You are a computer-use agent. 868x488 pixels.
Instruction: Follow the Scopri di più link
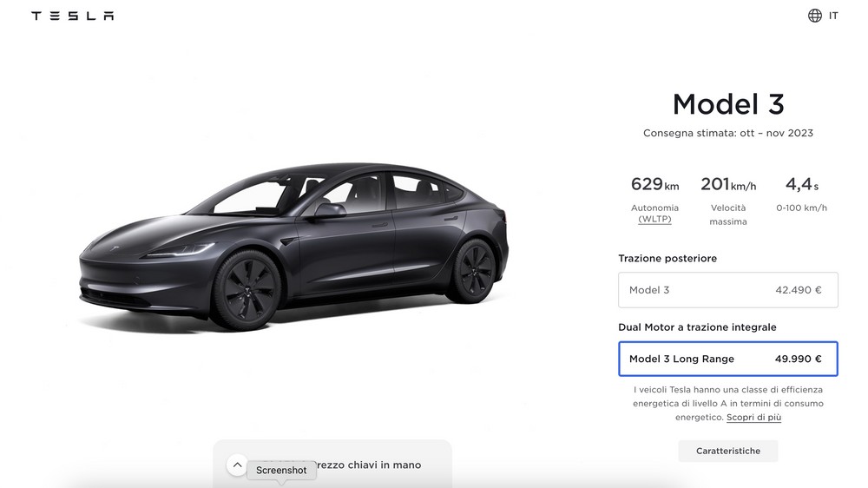[753, 417]
